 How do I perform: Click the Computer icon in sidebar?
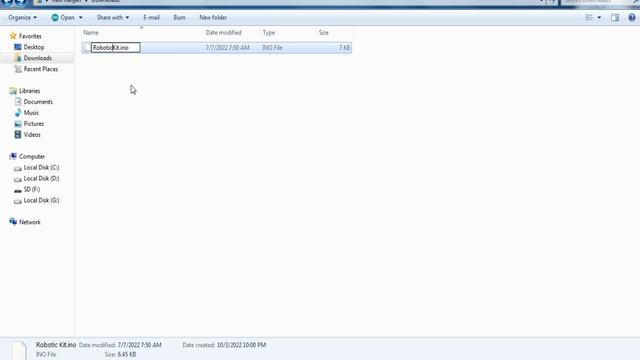[13, 156]
